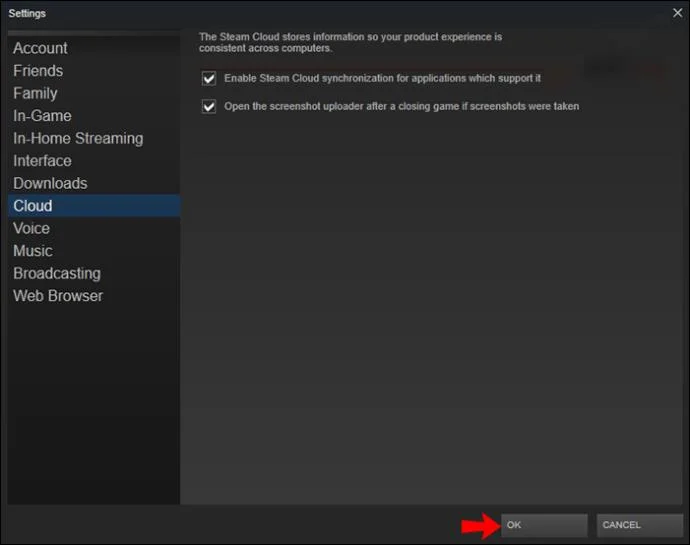690x545 pixels.
Task: Open the Friends settings section
Action: [x=93, y=70]
